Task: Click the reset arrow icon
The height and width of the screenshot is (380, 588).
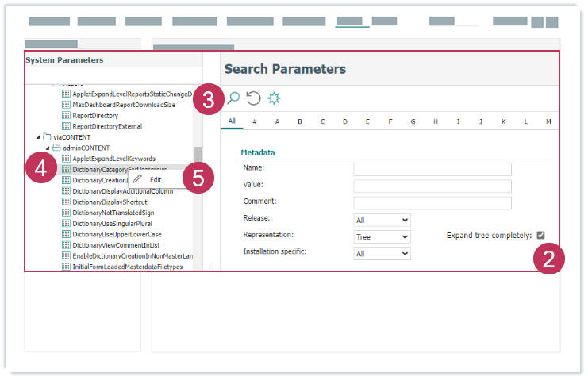Action: (x=253, y=98)
